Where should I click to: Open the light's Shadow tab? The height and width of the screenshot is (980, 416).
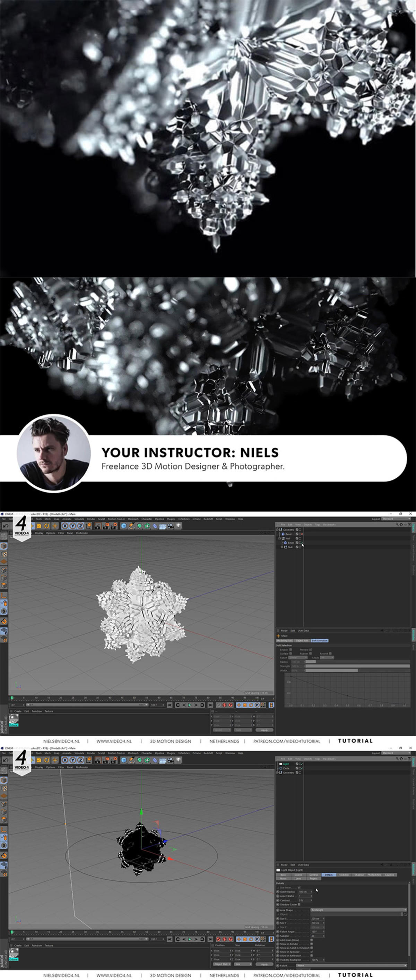click(359, 875)
